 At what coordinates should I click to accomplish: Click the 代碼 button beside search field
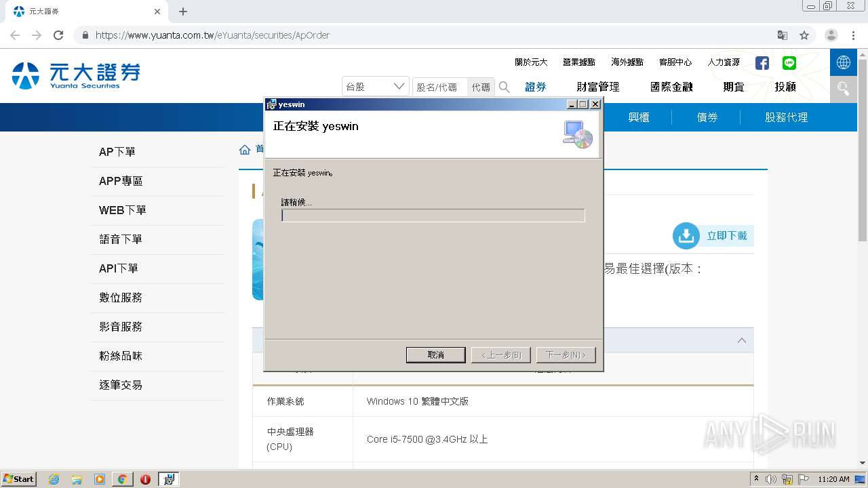click(481, 87)
